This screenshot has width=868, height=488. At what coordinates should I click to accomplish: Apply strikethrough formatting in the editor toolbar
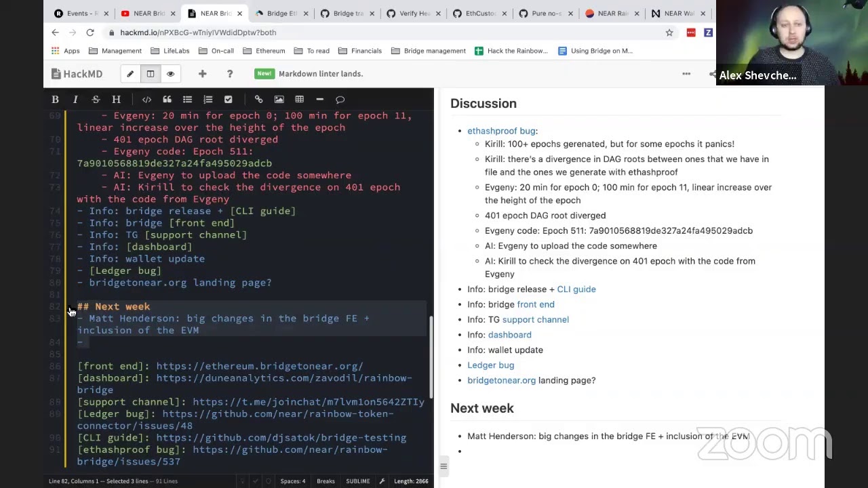(x=96, y=100)
